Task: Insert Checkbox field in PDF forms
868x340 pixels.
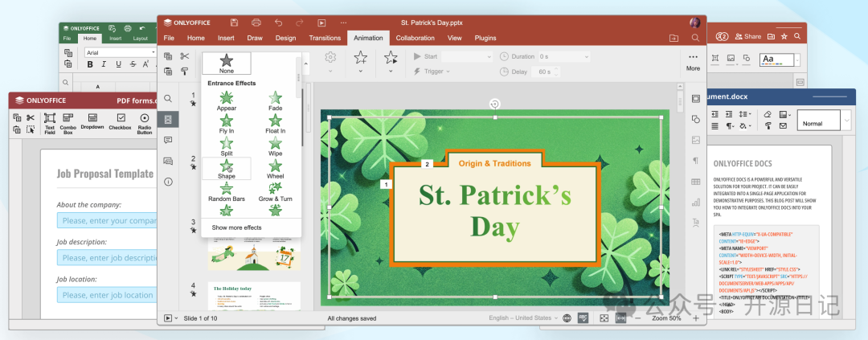Action: point(120,121)
